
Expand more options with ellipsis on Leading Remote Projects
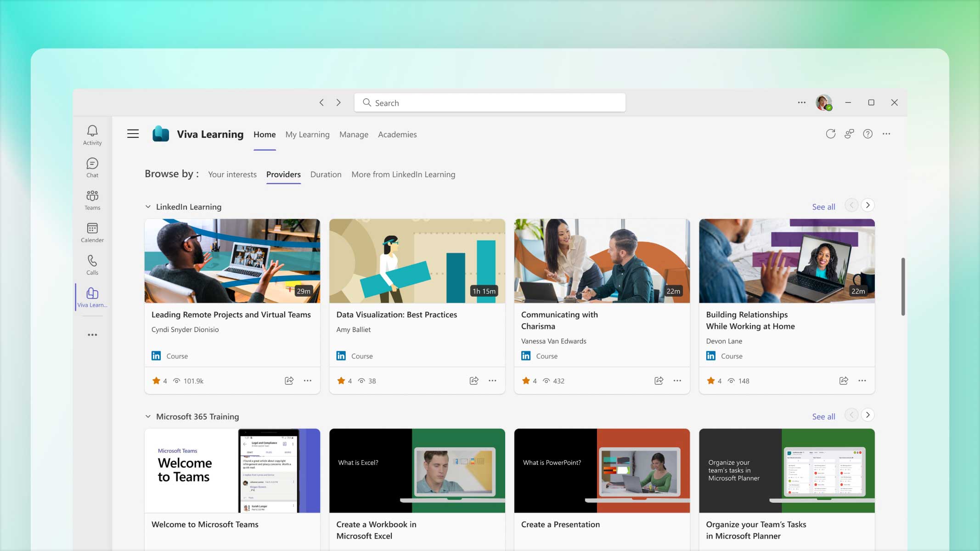click(x=308, y=380)
